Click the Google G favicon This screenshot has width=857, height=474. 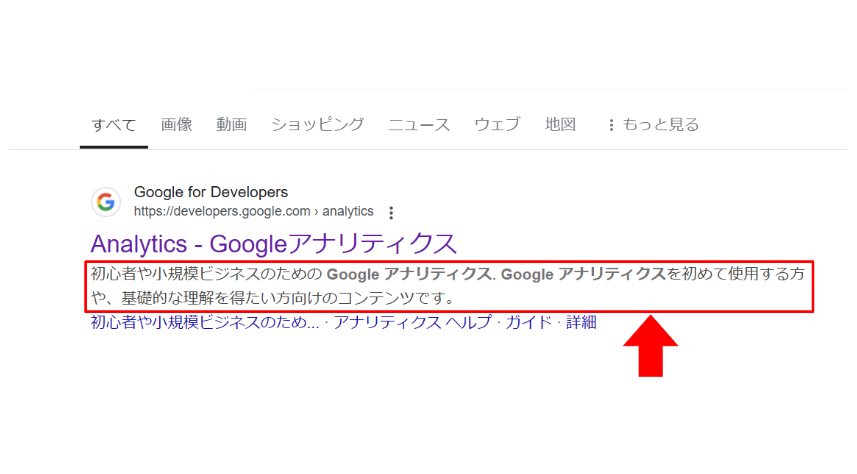pyautogui.click(x=105, y=202)
